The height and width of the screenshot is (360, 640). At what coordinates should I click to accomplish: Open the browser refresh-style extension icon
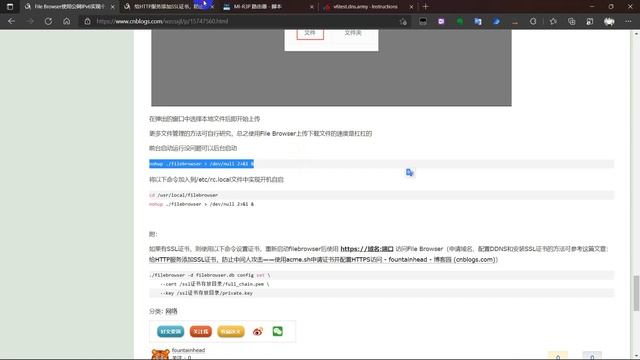tap(533, 21)
